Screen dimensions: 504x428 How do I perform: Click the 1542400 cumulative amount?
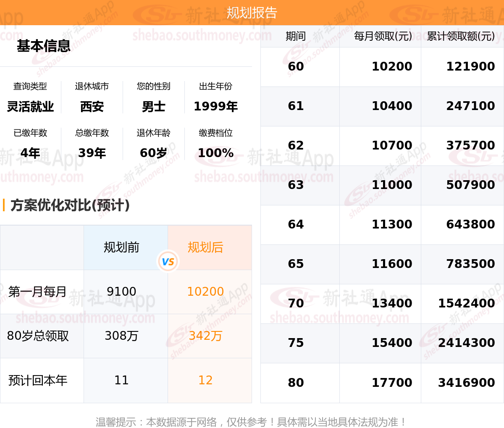pos(467,303)
